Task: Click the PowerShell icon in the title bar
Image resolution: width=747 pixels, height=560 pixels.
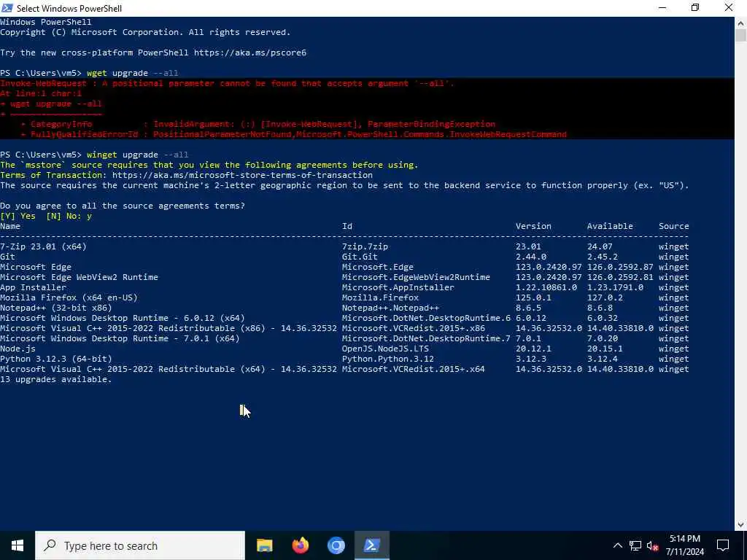Action: (7, 8)
